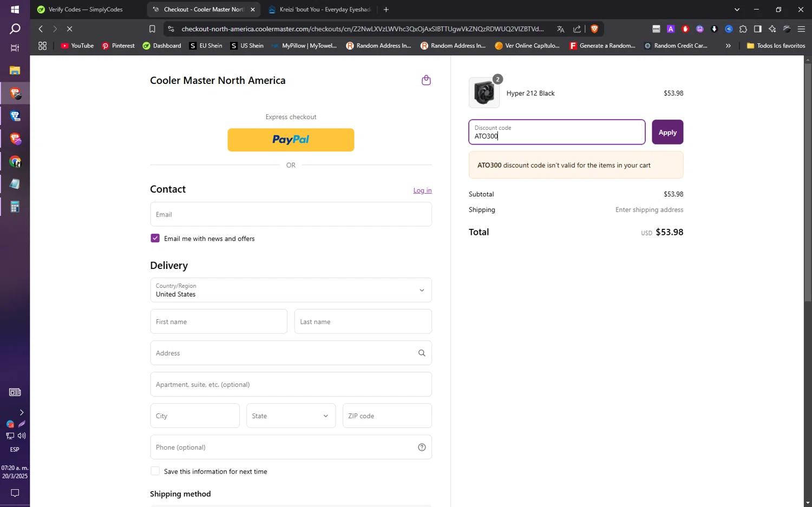
Task: Open Todos los favoritos bookmarks folder
Action: coord(776,46)
